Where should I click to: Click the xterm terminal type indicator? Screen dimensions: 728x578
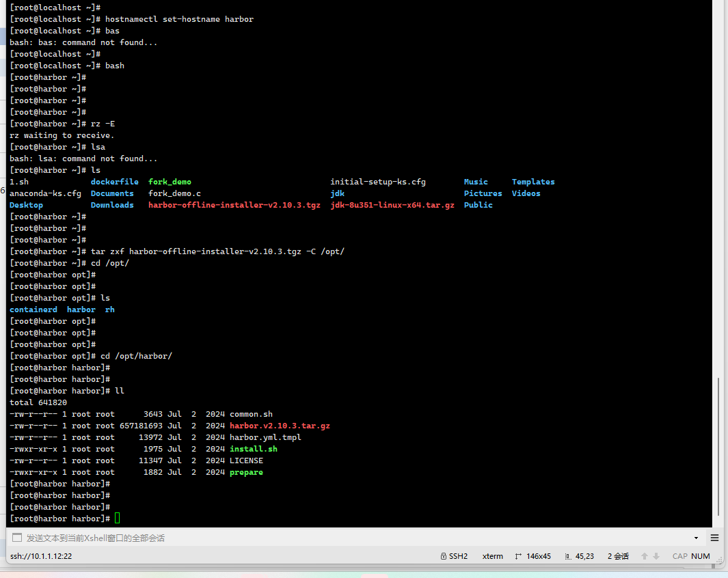(493, 556)
